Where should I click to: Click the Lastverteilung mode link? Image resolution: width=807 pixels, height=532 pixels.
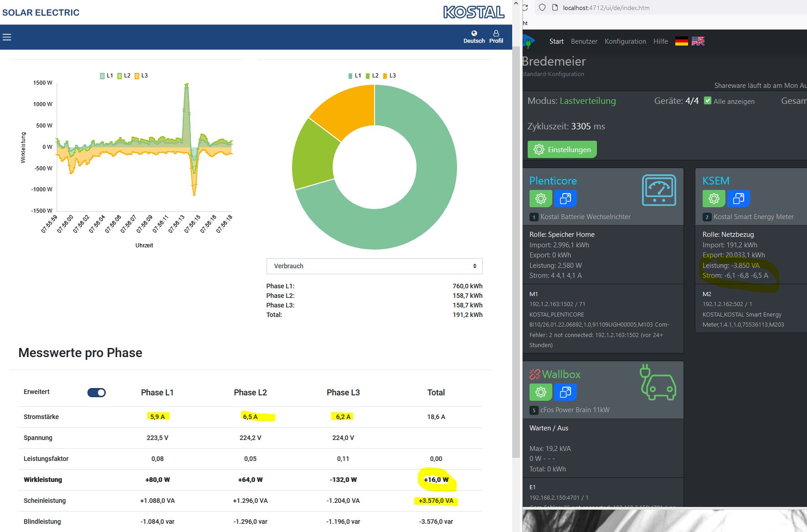point(588,101)
